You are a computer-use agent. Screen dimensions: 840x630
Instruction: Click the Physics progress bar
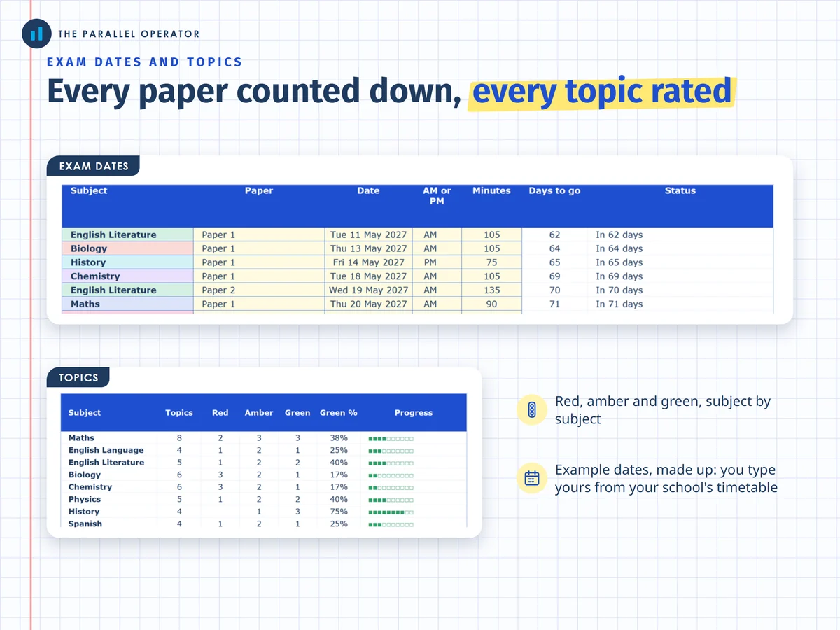[391, 500]
